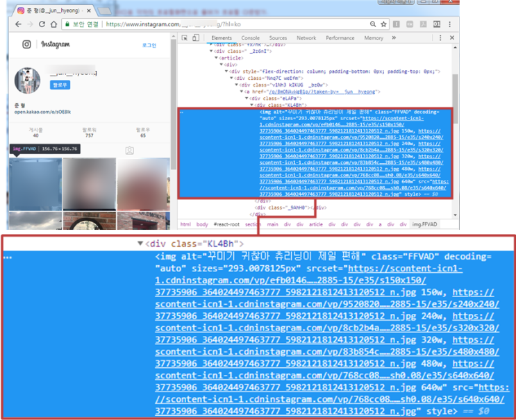Click the 게시물 40 posts count

click(35, 133)
